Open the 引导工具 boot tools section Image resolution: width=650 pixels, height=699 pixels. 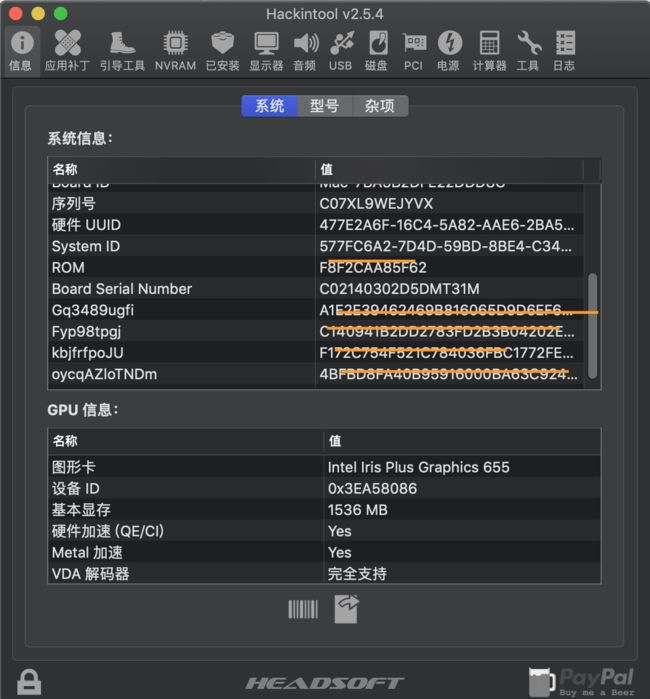[x=122, y=50]
